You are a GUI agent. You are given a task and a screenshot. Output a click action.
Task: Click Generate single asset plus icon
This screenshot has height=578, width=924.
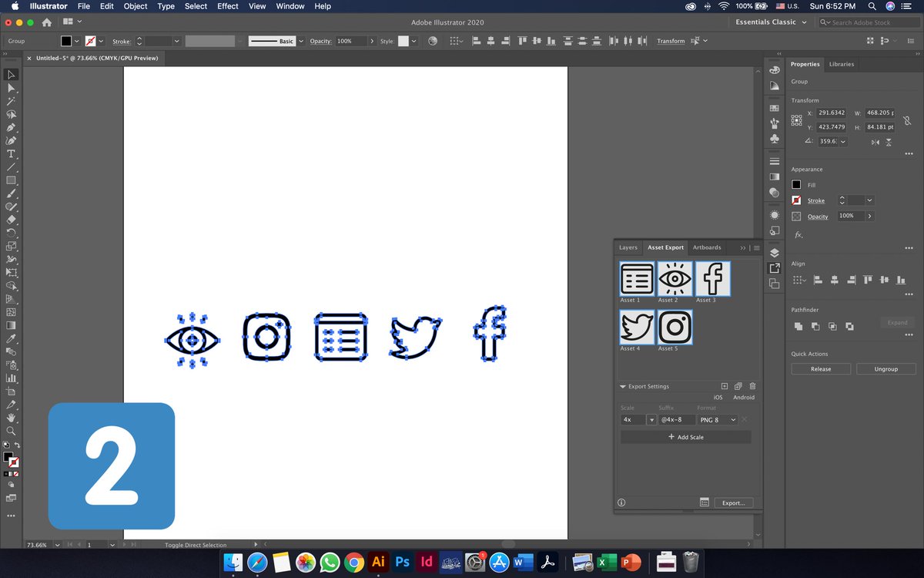[725, 386]
